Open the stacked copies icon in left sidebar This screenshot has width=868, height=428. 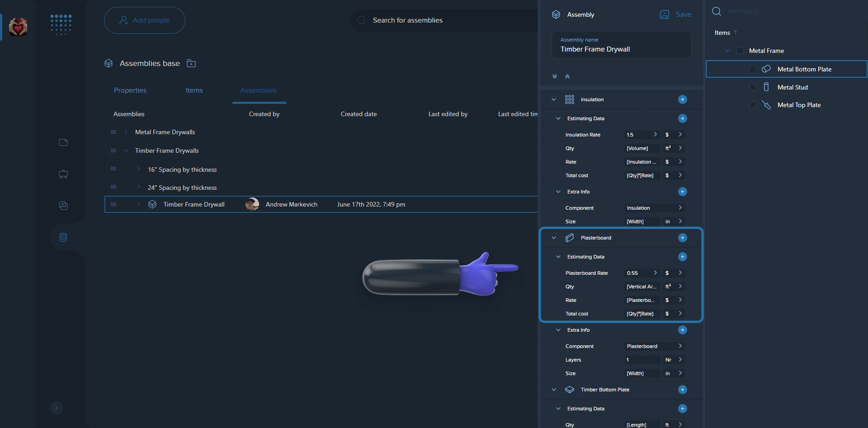click(x=63, y=206)
